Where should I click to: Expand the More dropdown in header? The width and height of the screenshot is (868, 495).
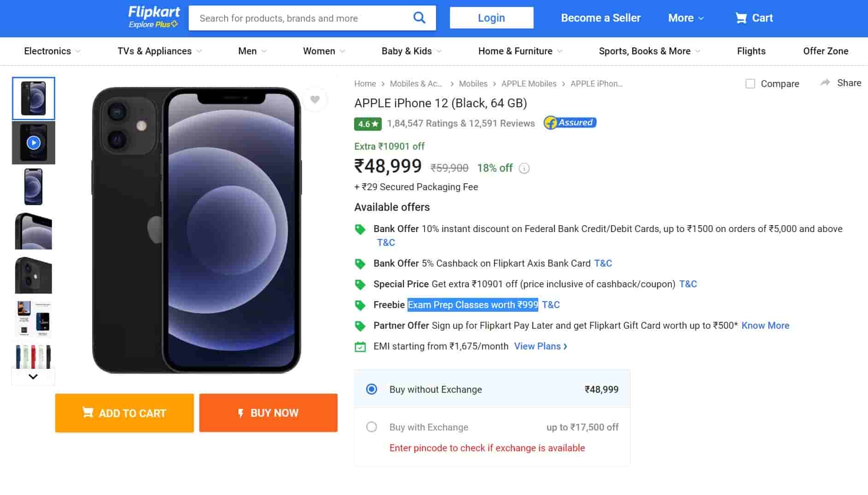(x=686, y=18)
